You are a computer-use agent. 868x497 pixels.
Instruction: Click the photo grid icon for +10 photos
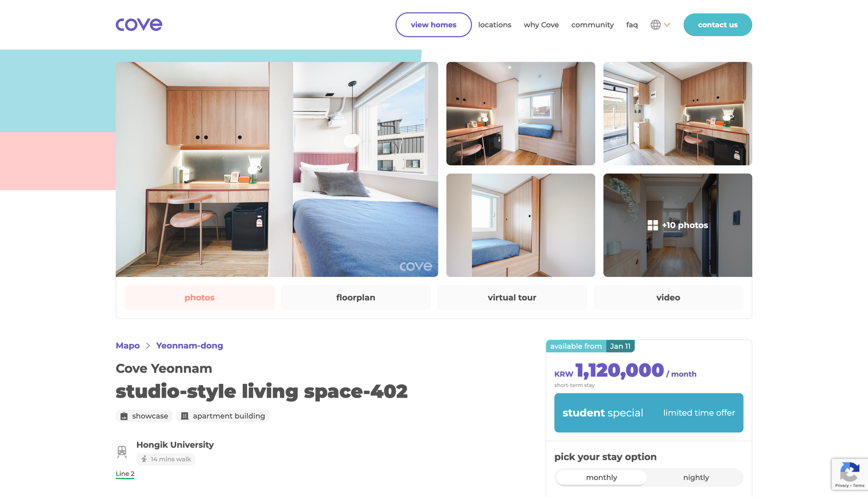652,225
